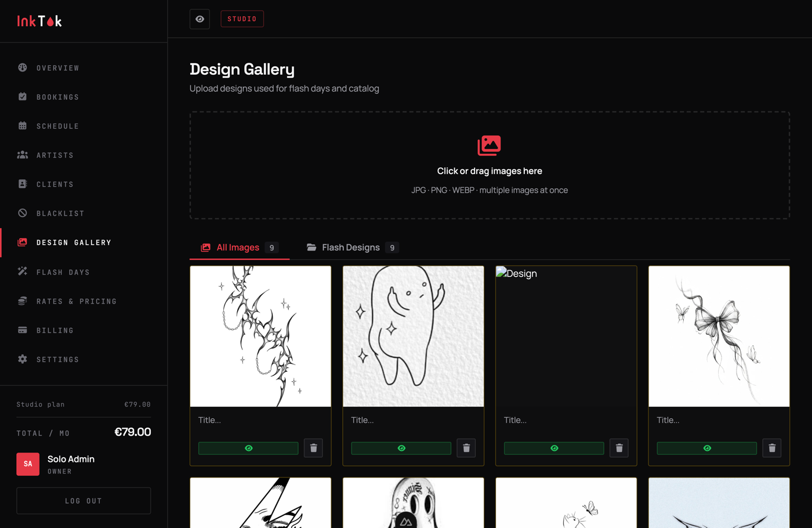Click the Settings gear icon

coord(23,359)
